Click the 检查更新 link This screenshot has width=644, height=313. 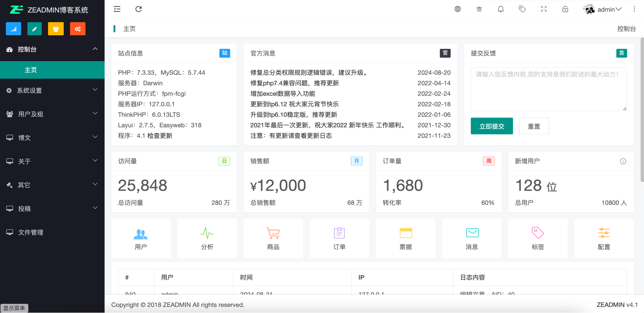coord(160,136)
